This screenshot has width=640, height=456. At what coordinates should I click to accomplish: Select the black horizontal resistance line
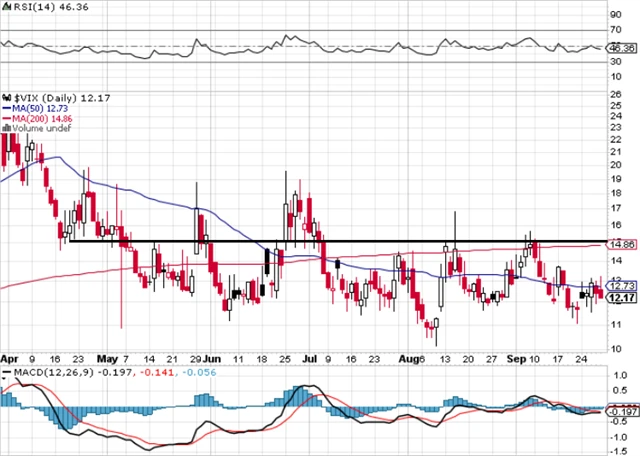click(330, 241)
